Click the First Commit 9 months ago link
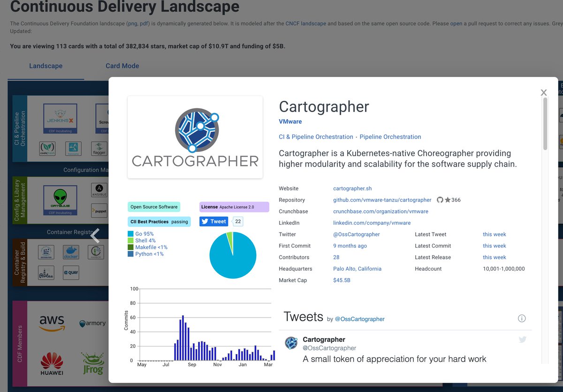This screenshot has width=563, height=392. click(350, 246)
